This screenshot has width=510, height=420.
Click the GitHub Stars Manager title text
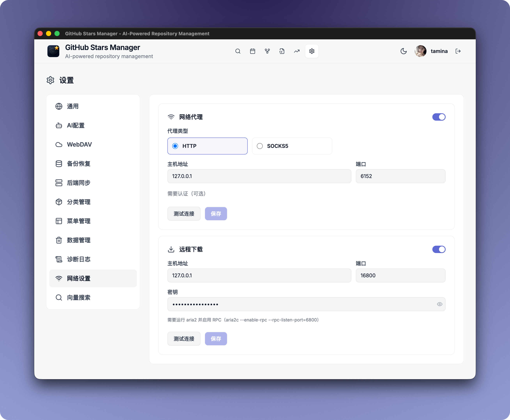pyautogui.click(x=103, y=47)
